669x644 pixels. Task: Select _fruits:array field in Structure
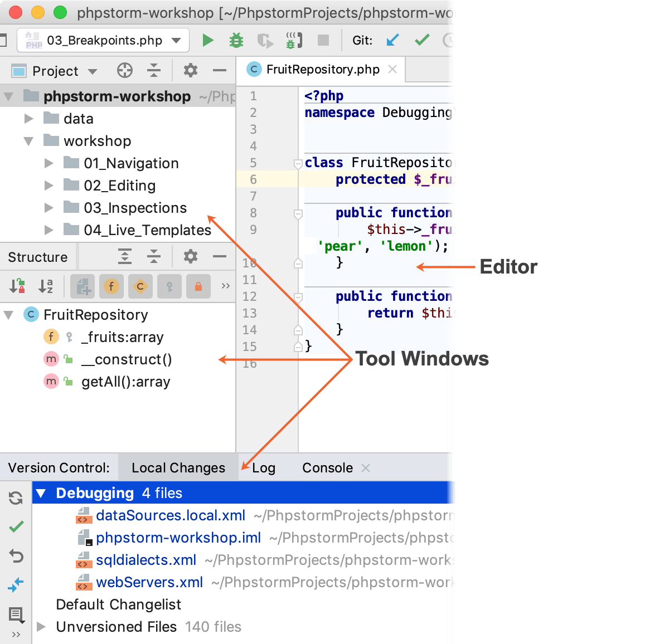(118, 337)
